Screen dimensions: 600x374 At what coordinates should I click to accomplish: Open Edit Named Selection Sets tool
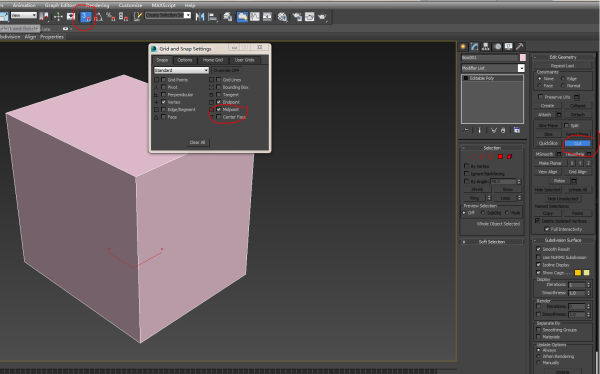pos(137,17)
